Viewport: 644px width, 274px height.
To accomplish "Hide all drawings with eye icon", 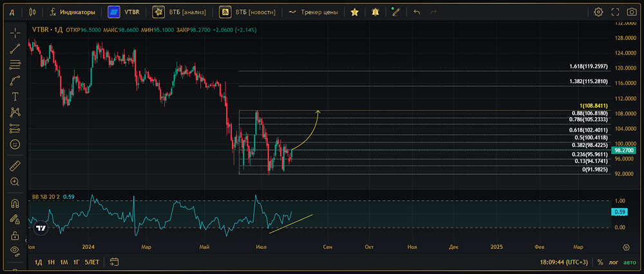I will [15, 251].
